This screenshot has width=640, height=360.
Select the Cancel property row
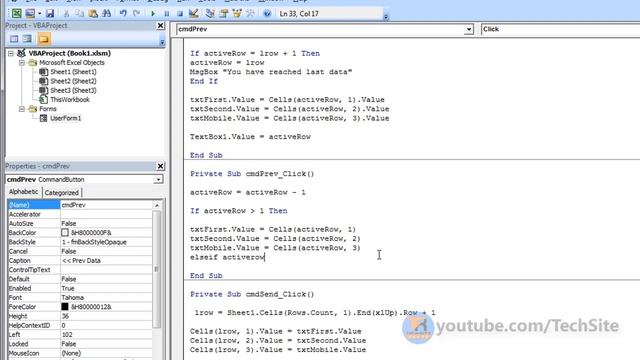pyautogui.click(x=80, y=251)
